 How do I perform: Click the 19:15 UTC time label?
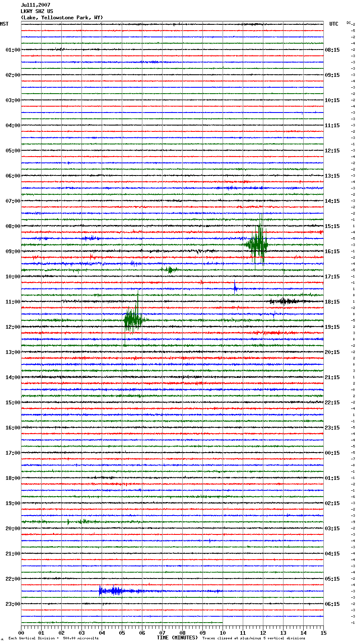point(332,327)
